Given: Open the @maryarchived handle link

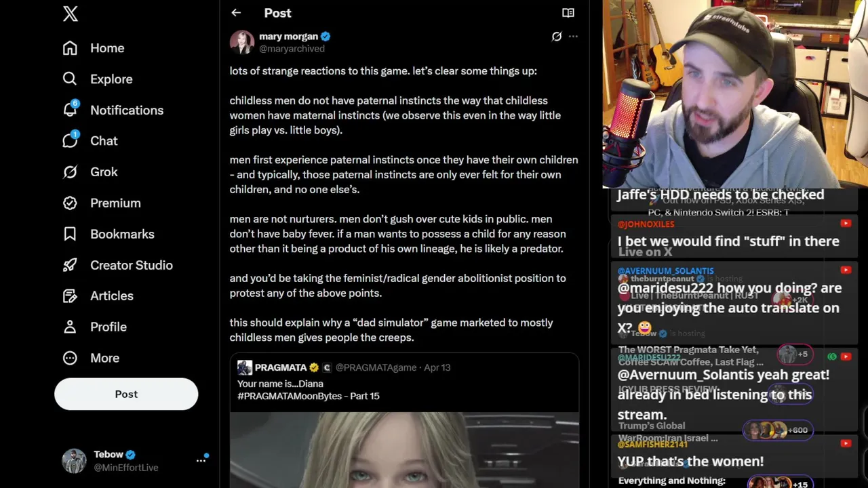Looking at the screenshot, I should [x=292, y=49].
